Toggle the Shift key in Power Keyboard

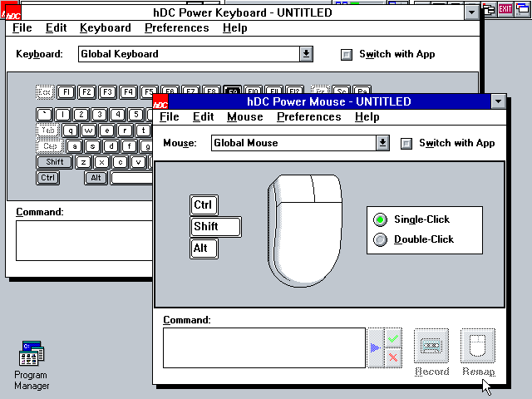coord(54,162)
